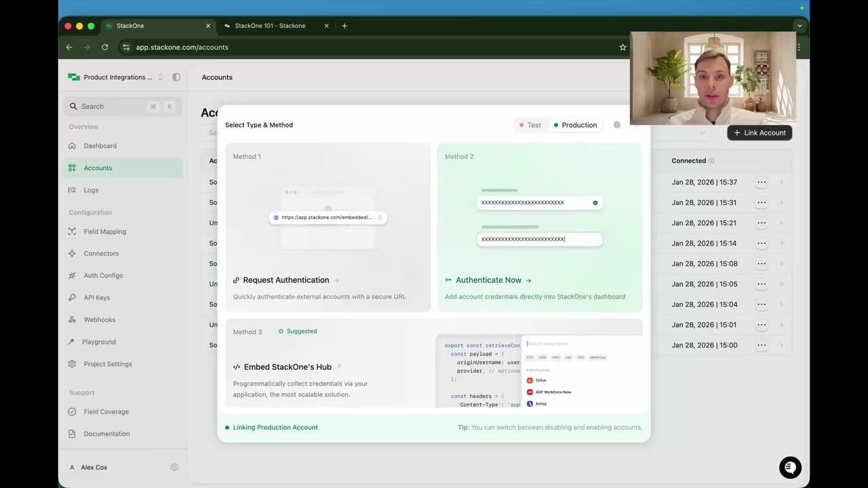Open the chat support bubble
The width and height of the screenshot is (868, 488).
790,467
